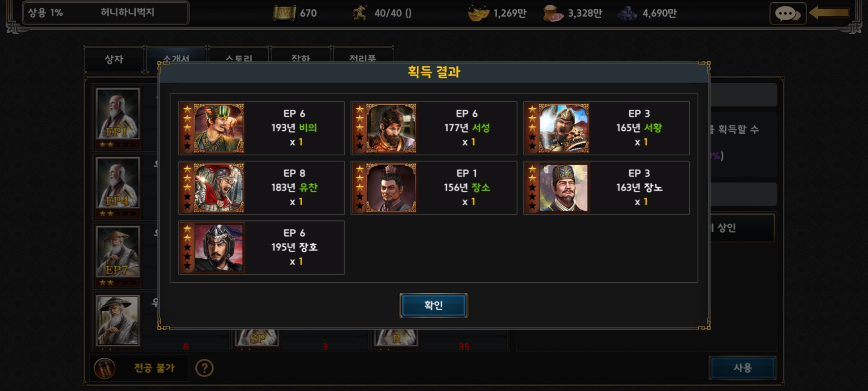
Task: Click the 확인 confirm button
Action: point(433,305)
